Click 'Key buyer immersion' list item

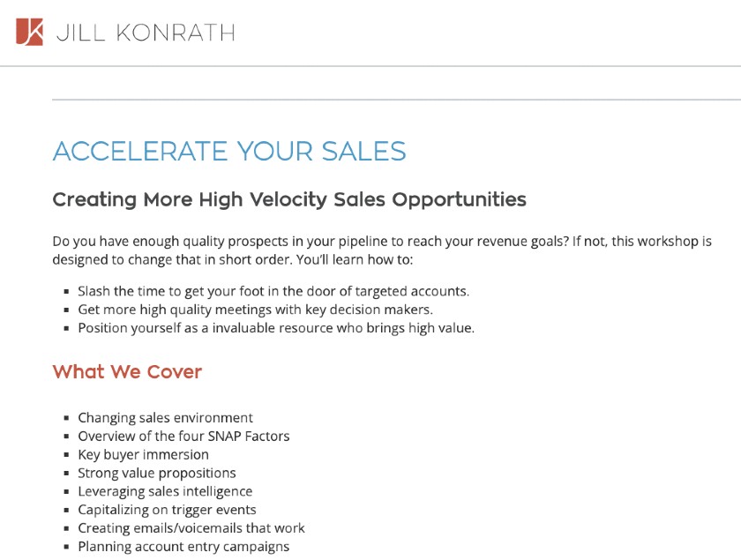click(143, 455)
